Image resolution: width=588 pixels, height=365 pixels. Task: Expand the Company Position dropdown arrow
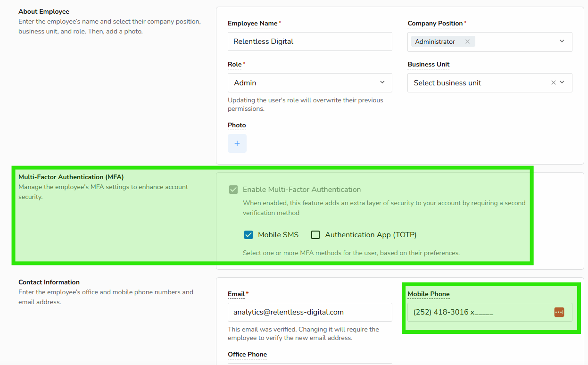tap(562, 41)
